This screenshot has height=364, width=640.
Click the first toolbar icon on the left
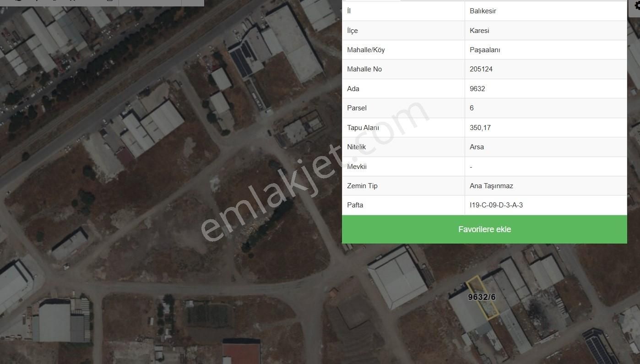point(18,2)
